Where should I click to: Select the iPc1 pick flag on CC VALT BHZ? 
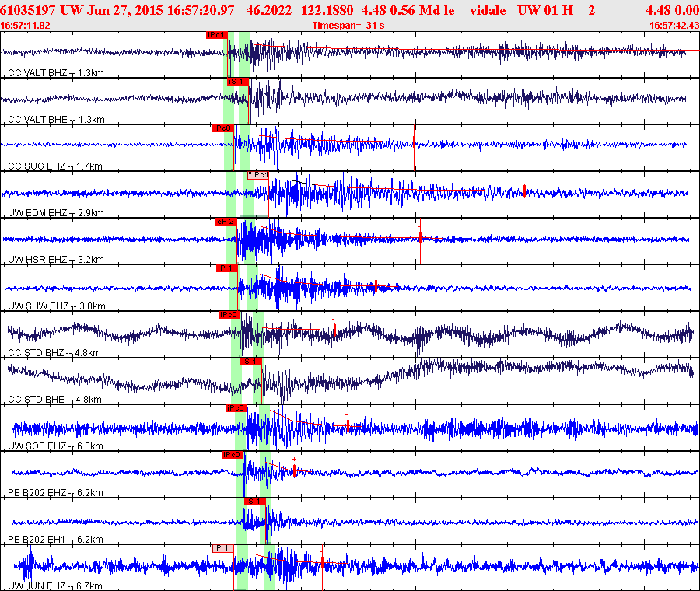click(x=217, y=35)
